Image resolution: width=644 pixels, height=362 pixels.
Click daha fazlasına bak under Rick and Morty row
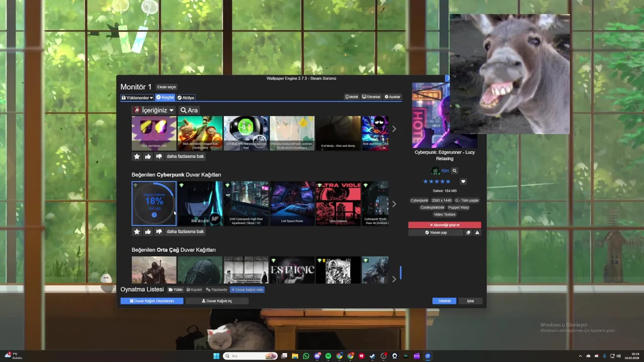[x=185, y=156]
